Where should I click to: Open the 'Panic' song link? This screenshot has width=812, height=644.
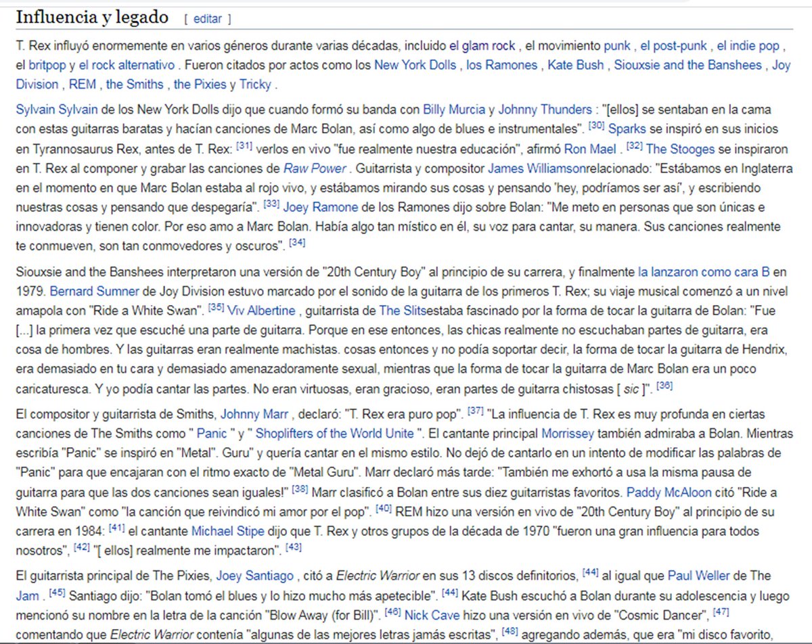point(210,432)
